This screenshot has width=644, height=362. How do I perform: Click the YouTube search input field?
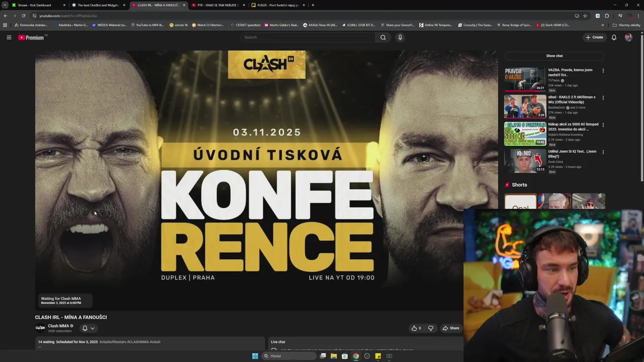308,37
